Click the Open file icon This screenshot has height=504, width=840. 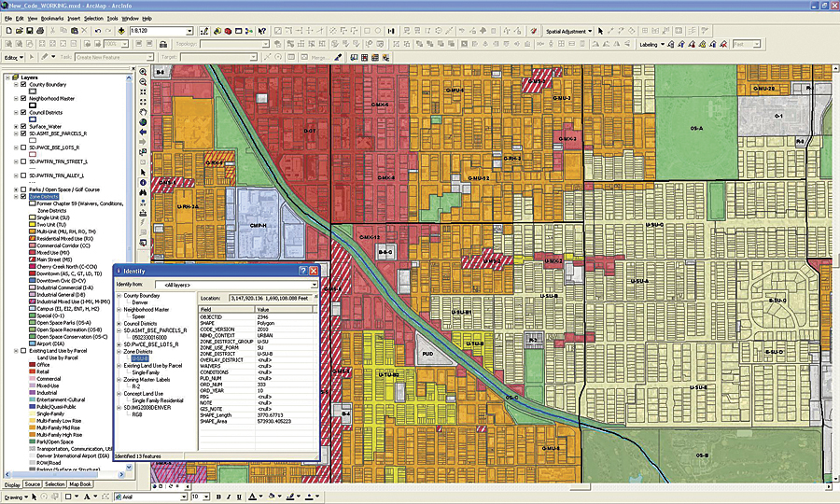pos(20,31)
